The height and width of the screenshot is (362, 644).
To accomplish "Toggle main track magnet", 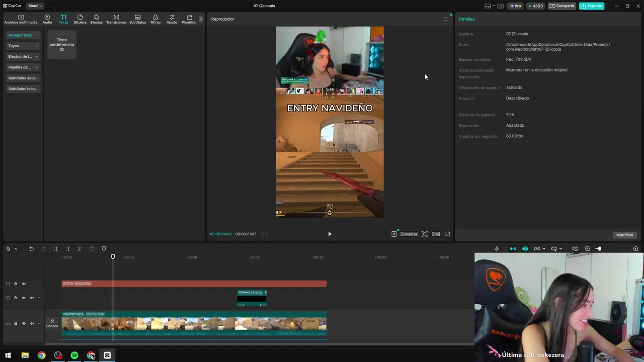I will pyautogui.click(x=513, y=249).
